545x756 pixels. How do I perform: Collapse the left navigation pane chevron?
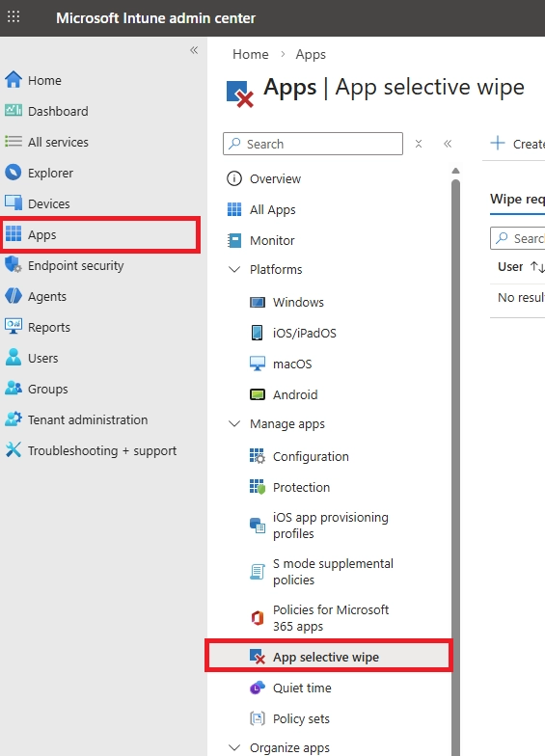[x=194, y=50]
